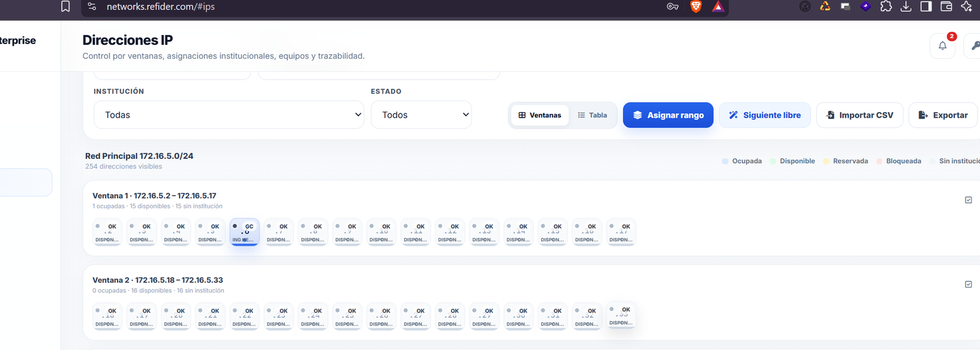The image size is (980, 350).
Task: Switch to the Tabla view
Action: pyautogui.click(x=592, y=115)
